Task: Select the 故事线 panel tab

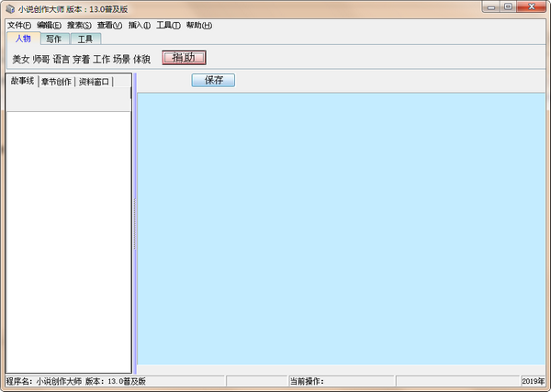Action: [x=22, y=81]
